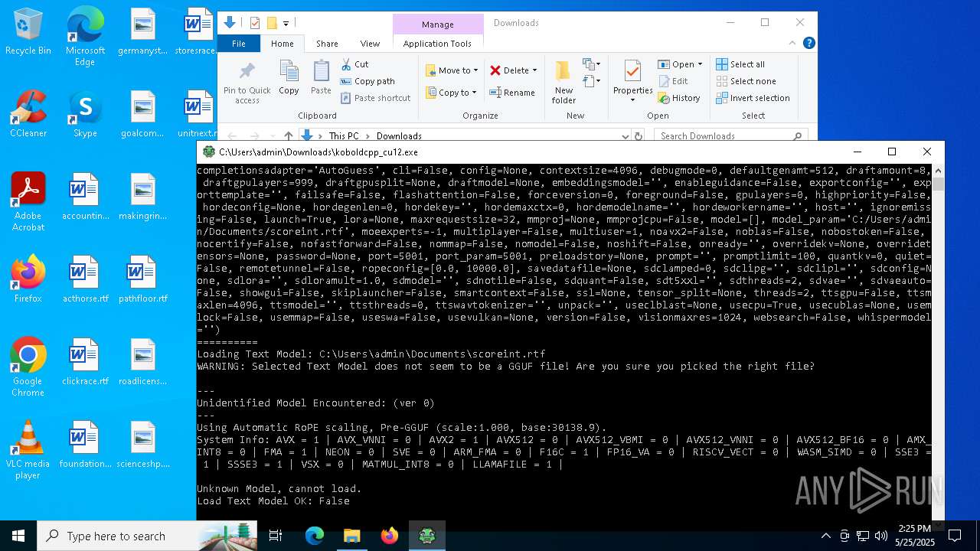Open the Move to dropdown
980x551 pixels.
[x=452, y=70]
